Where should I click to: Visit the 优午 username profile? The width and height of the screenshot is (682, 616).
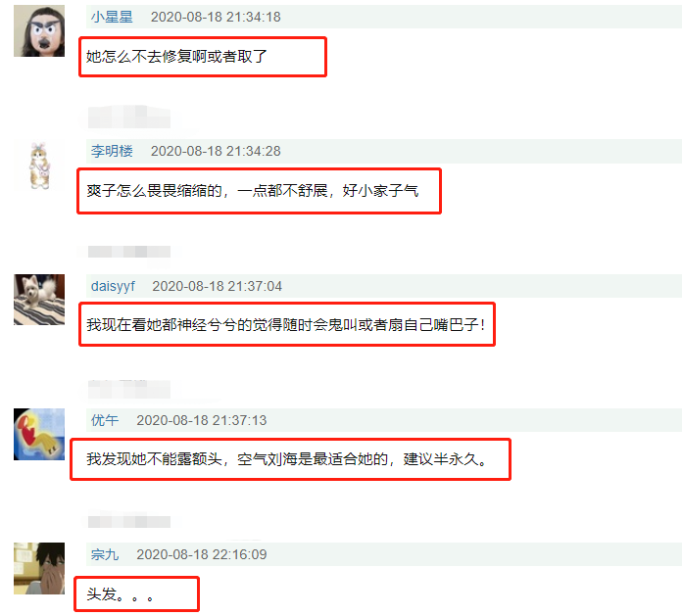tap(105, 420)
